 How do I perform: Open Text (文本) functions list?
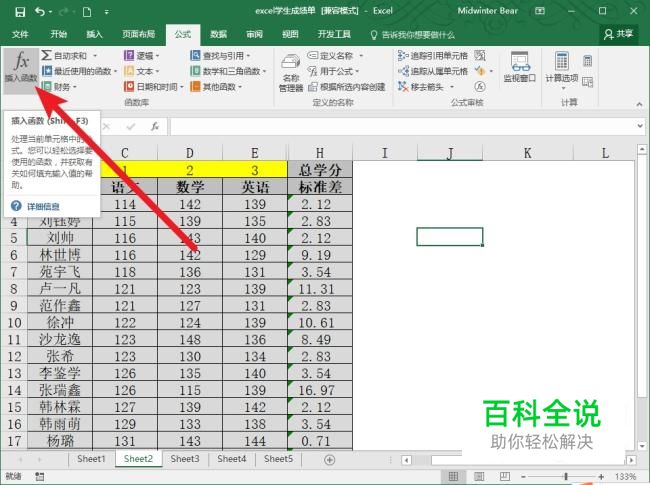tap(142, 71)
